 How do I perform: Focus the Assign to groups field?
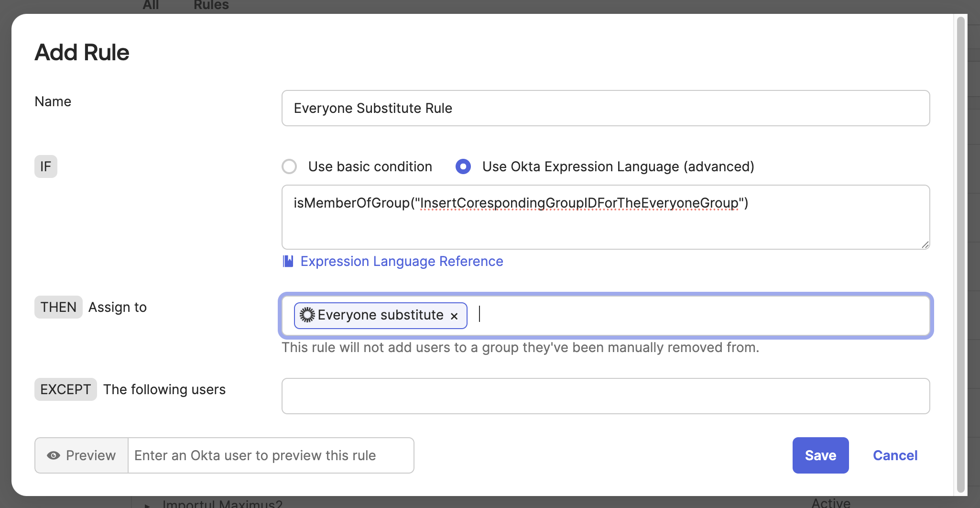pos(698,316)
